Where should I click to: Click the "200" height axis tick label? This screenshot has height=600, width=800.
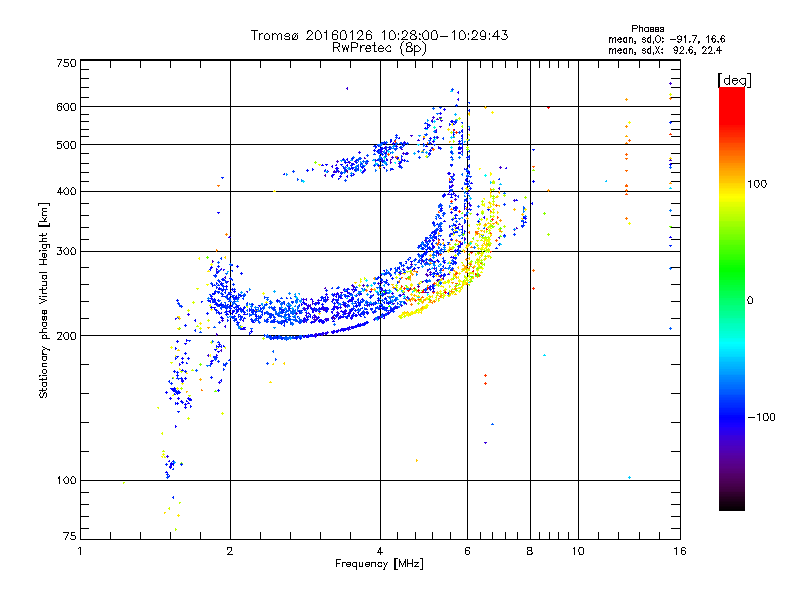coord(67,336)
